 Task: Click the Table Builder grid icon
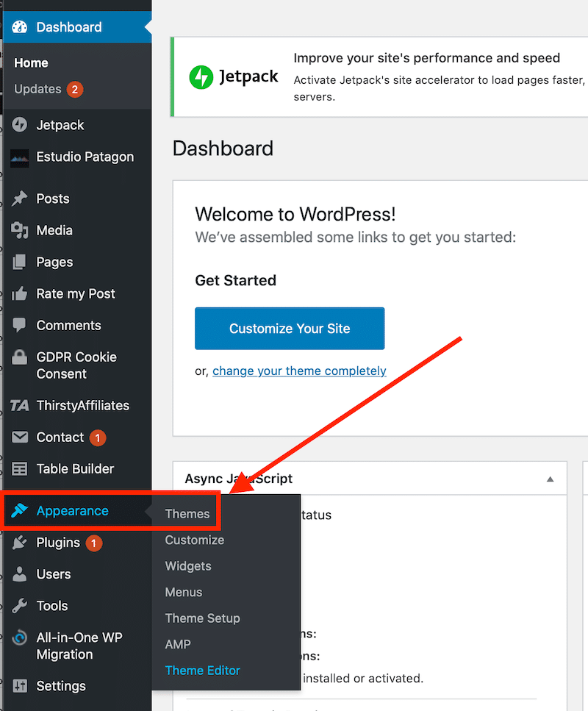(x=20, y=469)
